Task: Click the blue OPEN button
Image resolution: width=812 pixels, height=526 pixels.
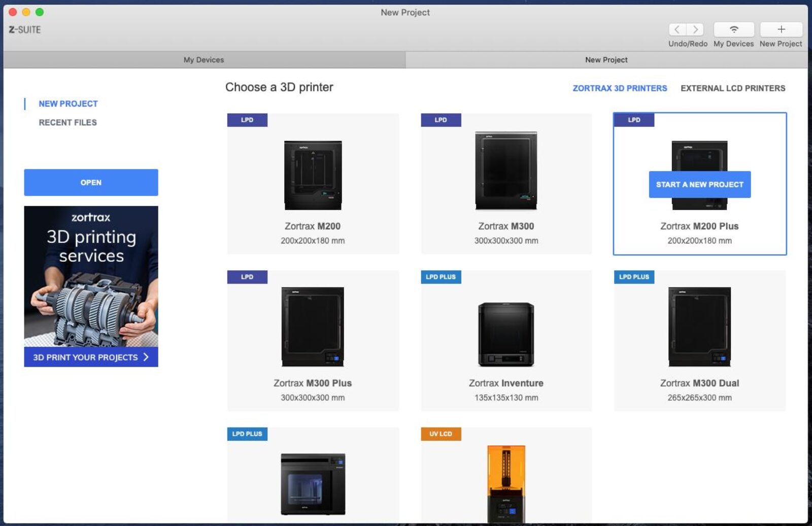Action: tap(91, 183)
